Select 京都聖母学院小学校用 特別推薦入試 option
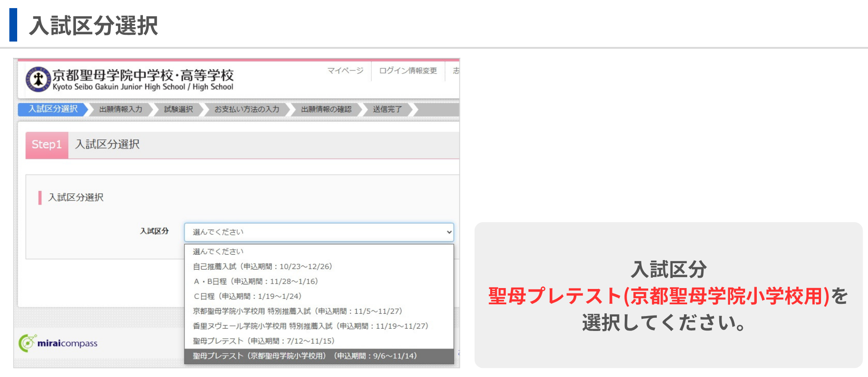868x377 pixels. (x=319, y=311)
